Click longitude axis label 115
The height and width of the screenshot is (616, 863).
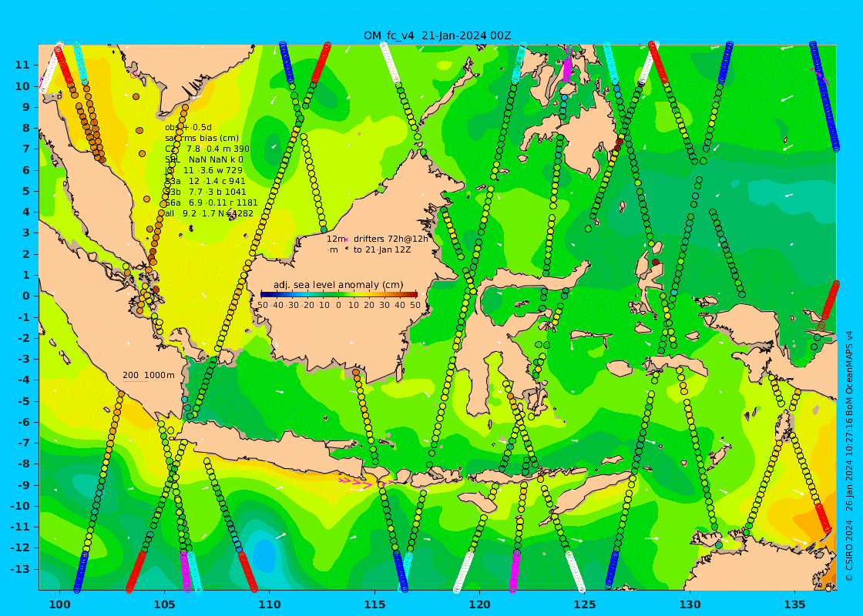[374, 604]
